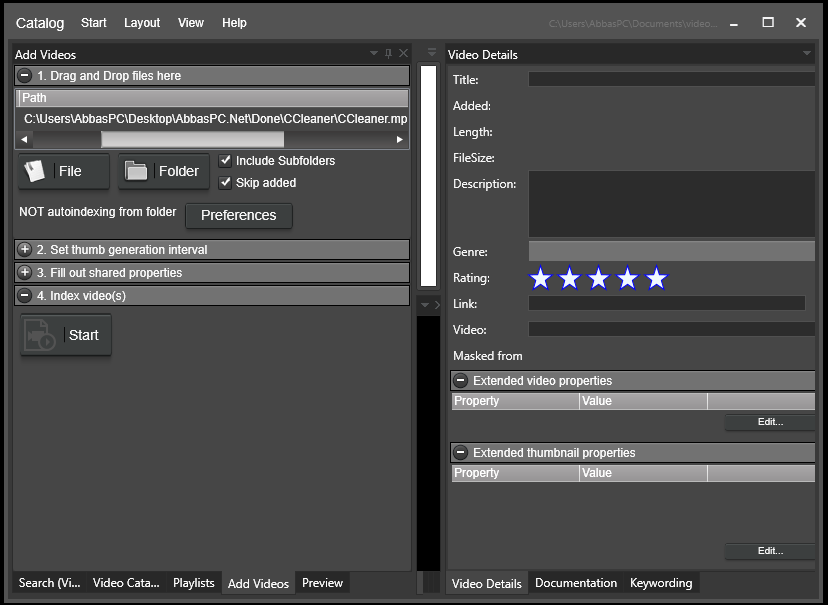Click the horizontal scrollbar thumb in path list
The image size is (828, 605).
[x=193, y=139]
